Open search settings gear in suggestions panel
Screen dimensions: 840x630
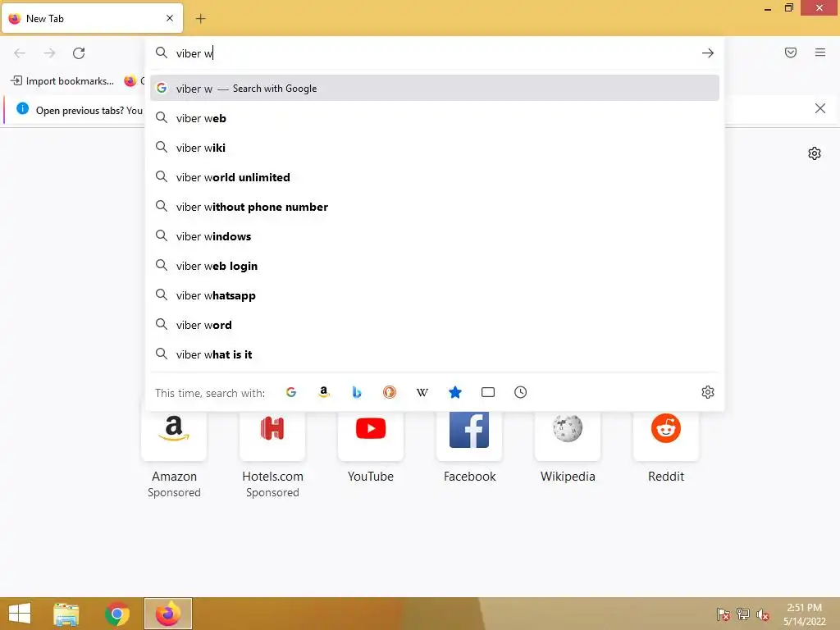click(708, 392)
